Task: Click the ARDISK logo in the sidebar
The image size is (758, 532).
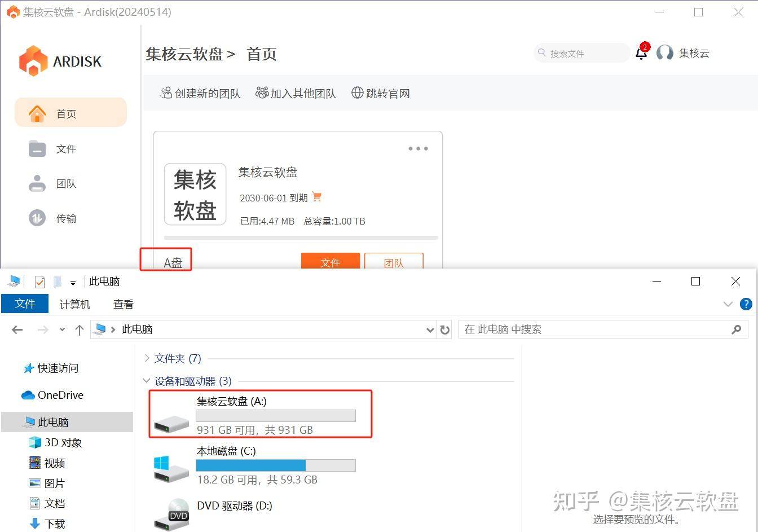Action: pos(60,60)
